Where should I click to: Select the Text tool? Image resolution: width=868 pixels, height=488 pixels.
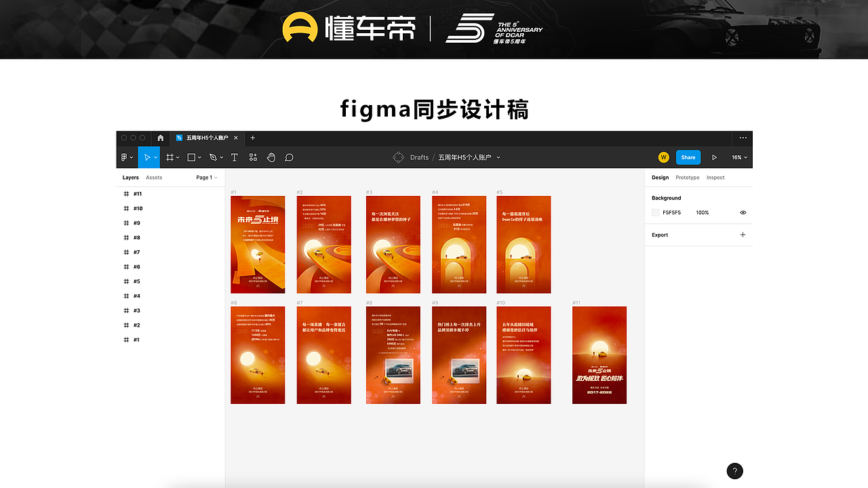[235, 157]
